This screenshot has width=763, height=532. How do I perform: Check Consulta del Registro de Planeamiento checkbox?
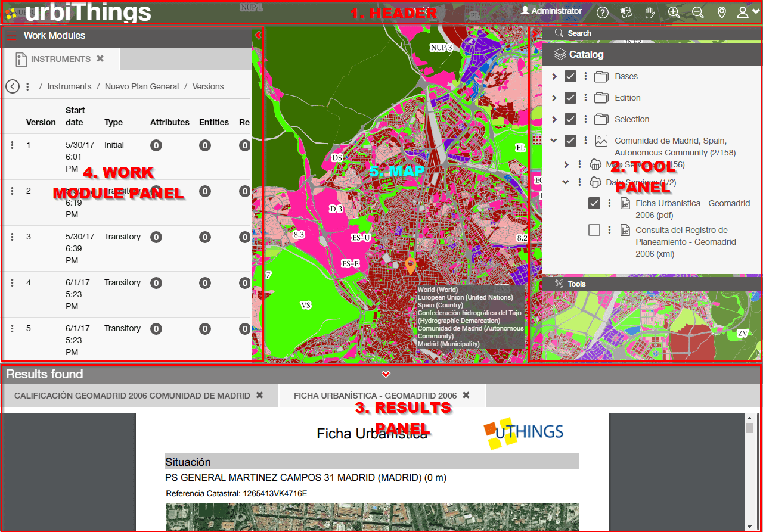[x=594, y=230]
